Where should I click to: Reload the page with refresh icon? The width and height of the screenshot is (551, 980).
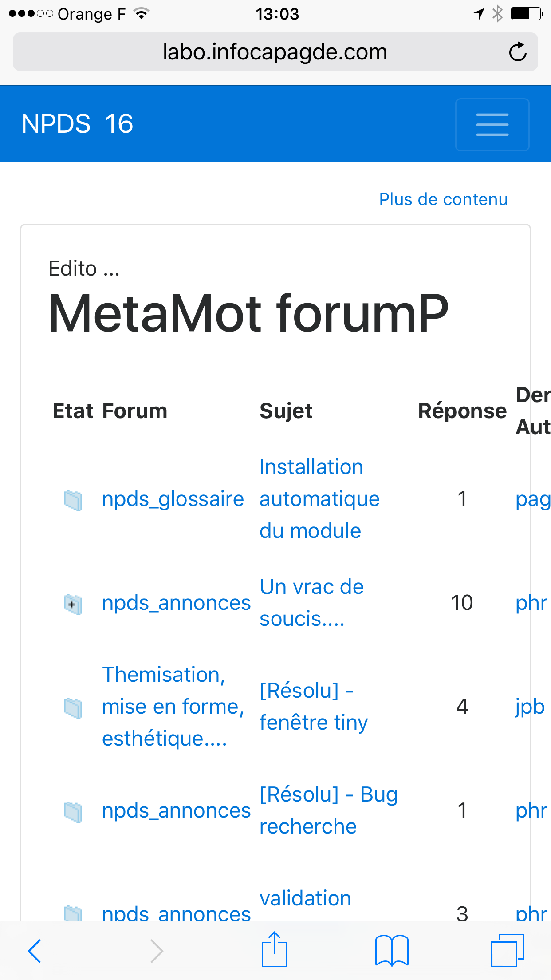coord(517,52)
